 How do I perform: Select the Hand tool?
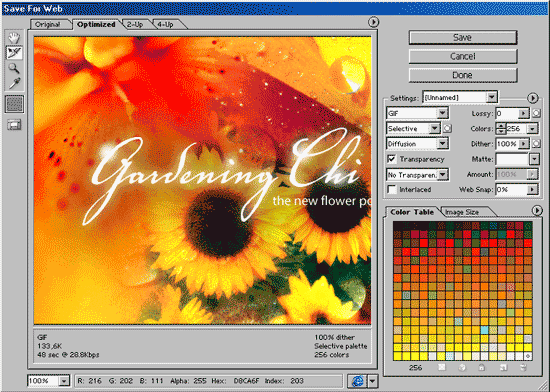(14, 37)
